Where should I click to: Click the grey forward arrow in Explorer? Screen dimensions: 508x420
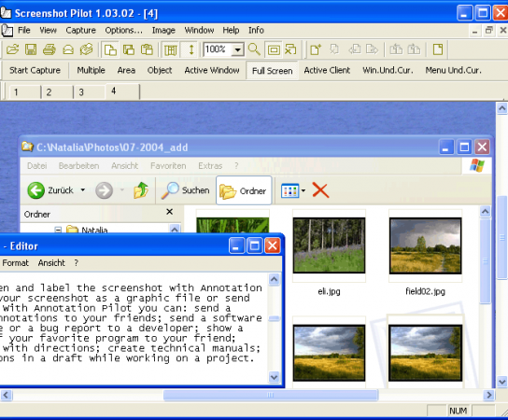104,190
